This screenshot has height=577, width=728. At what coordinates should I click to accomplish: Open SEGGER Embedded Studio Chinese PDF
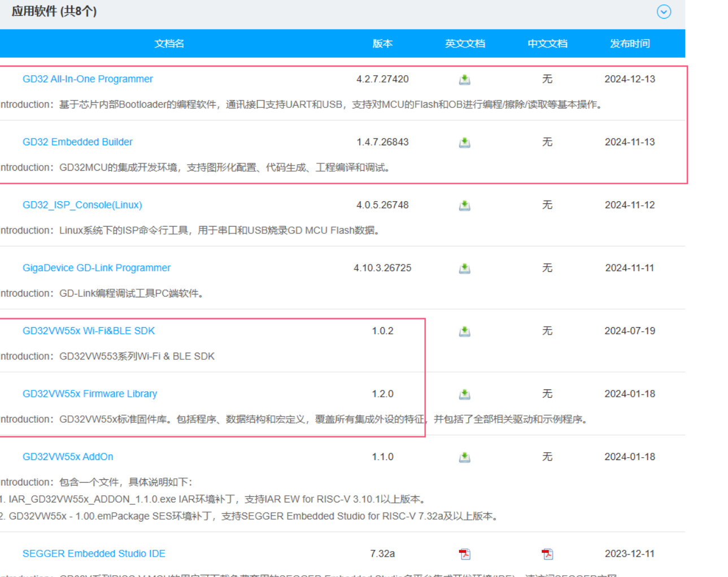547,554
